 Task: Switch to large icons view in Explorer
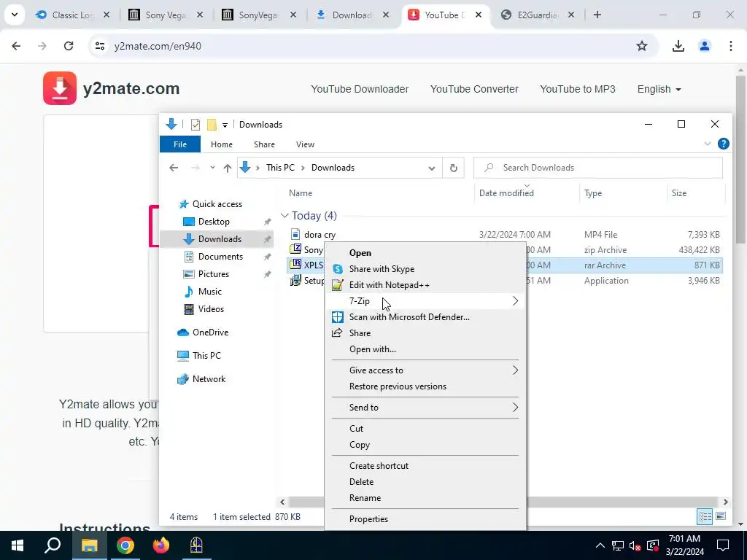721,516
